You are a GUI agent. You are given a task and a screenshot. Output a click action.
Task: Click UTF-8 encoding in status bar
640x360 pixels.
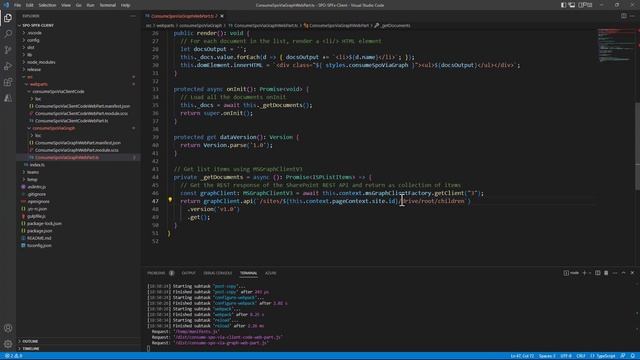tap(566, 356)
